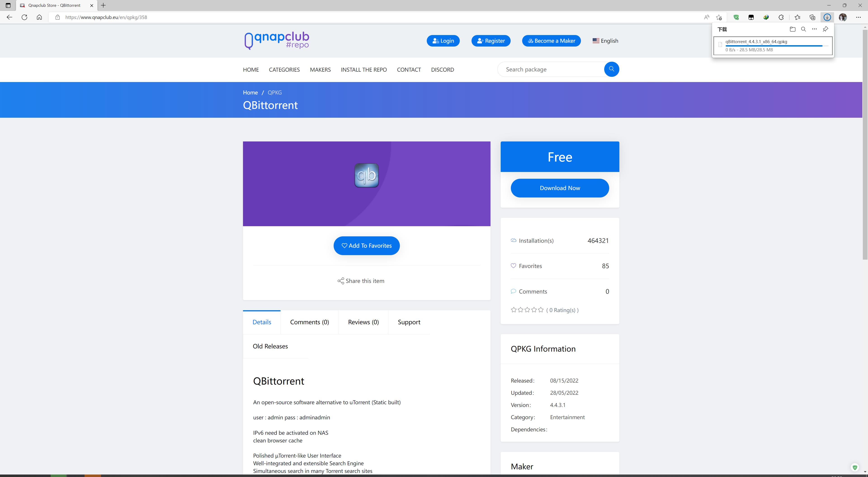Screen dimensions: 868x477
Task: Click the Download Now button
Action: pyautogui.click(x=560, y=188)
